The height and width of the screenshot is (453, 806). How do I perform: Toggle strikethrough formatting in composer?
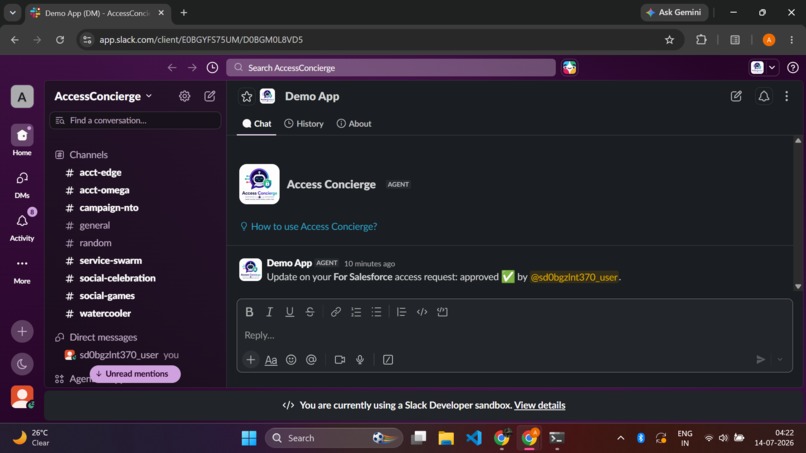pos(310,312)
